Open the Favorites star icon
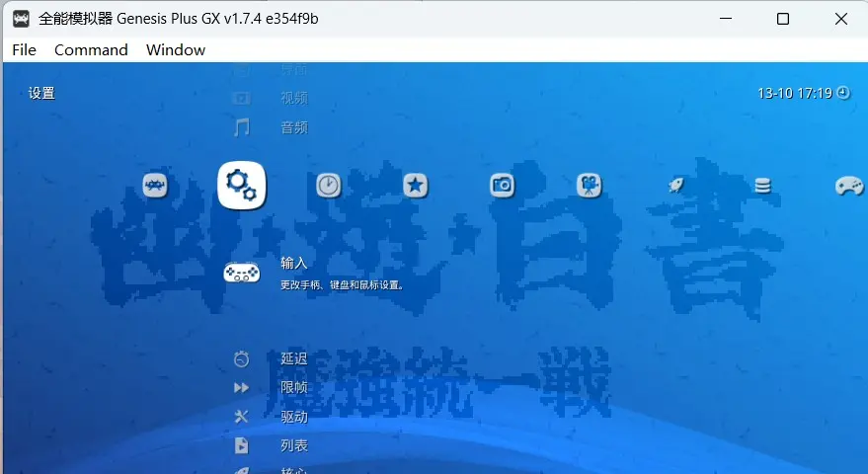 click(415, 185)
